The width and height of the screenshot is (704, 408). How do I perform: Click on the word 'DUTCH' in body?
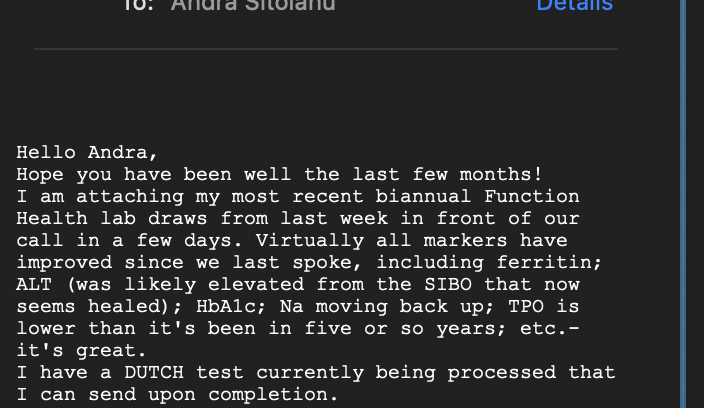(x=154, y=372)
